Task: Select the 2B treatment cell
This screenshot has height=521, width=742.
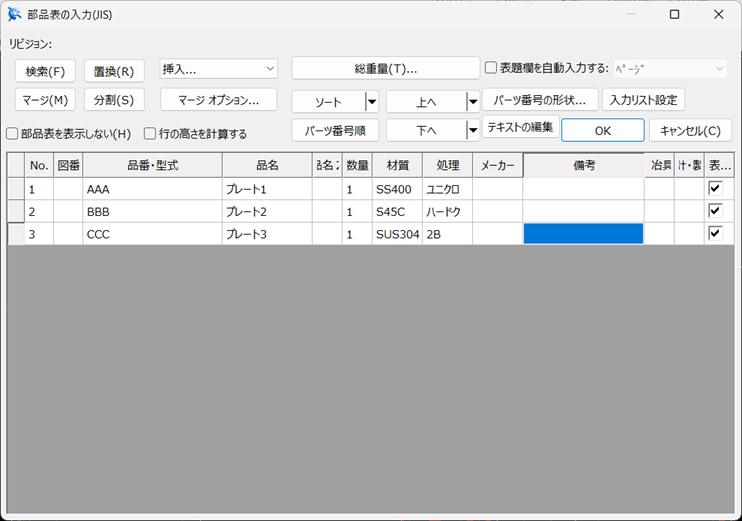Action: point(448,234)
